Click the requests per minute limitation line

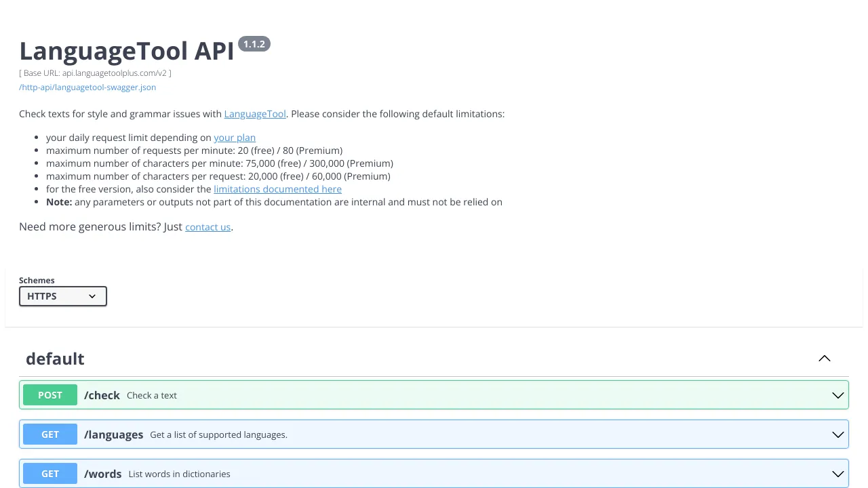point(194,150)
